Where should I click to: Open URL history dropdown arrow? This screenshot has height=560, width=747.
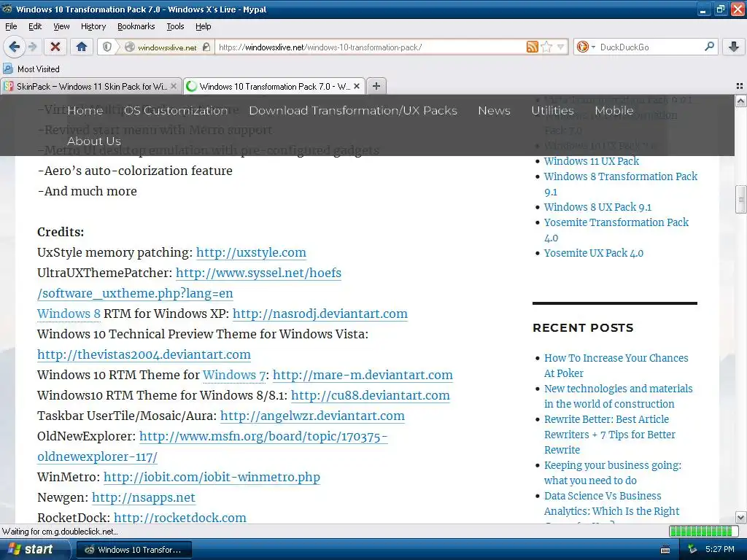pyautogui.click(x=561, y=47)
